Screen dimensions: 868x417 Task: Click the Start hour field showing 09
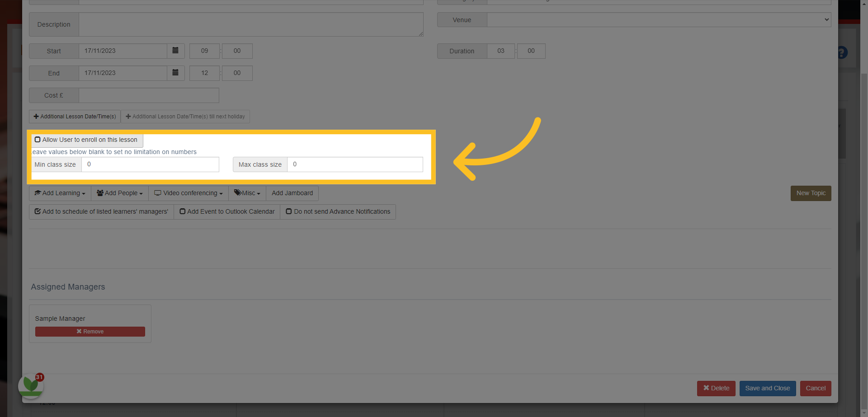point(204,51)
